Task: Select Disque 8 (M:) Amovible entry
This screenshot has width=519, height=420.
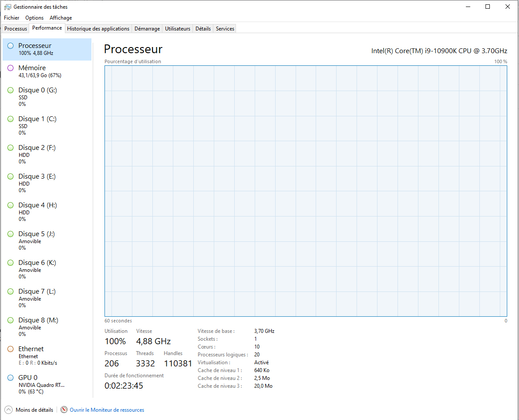Action: (38, 326)
